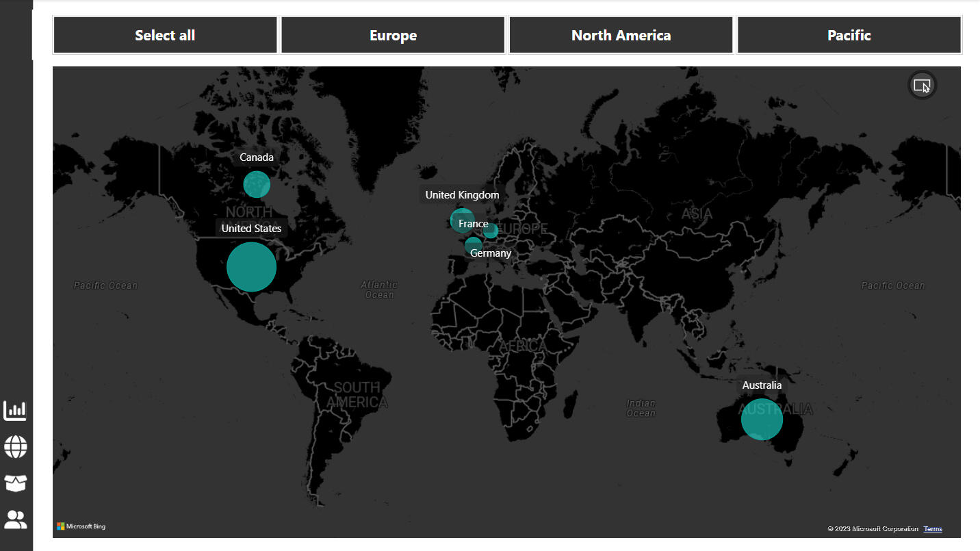Select the France bubble on map
The width and height of the screenshot is (980, 551).
coord(473,245)
